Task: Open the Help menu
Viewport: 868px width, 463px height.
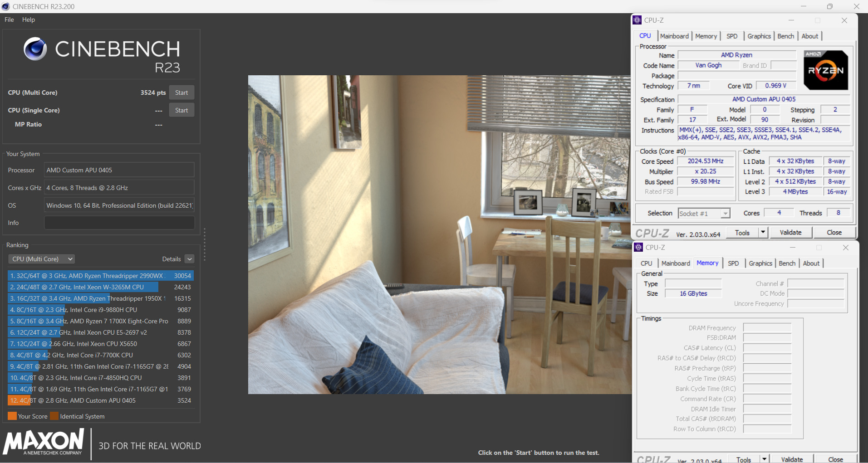Action: (29, 19)
